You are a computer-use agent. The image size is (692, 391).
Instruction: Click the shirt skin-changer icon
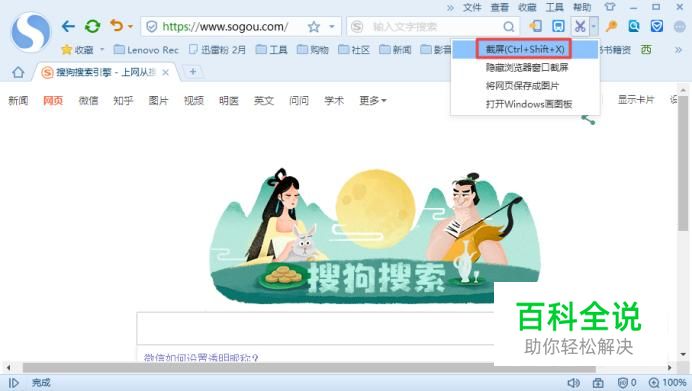click(609, 7)
